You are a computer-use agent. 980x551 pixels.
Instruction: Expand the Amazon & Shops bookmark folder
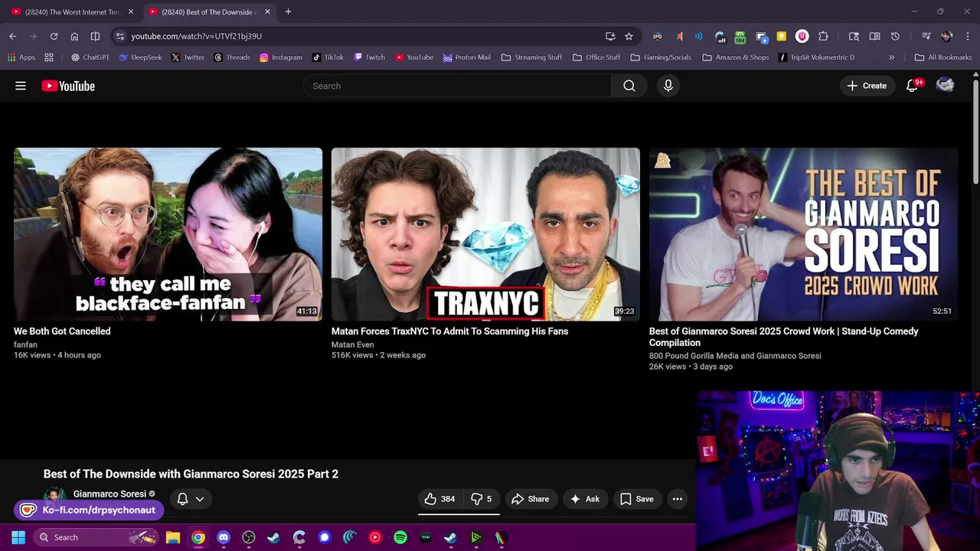(735, 57)
